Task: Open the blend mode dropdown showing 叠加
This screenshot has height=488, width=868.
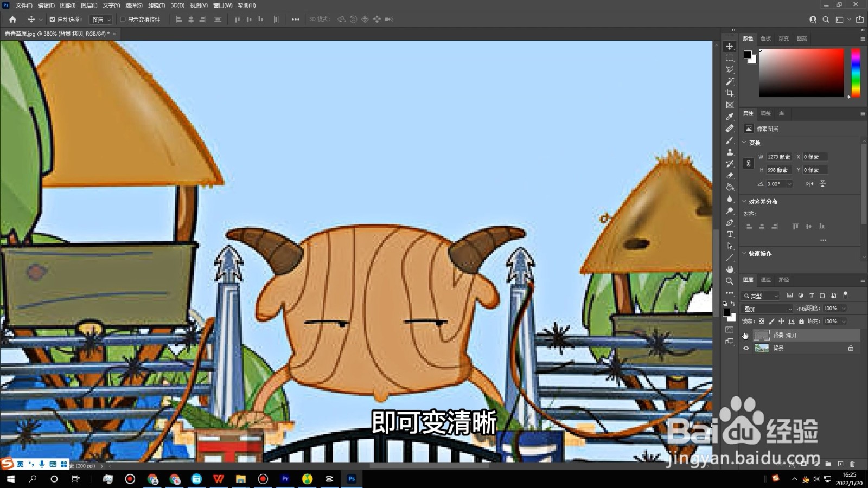Action: [767, 309]
